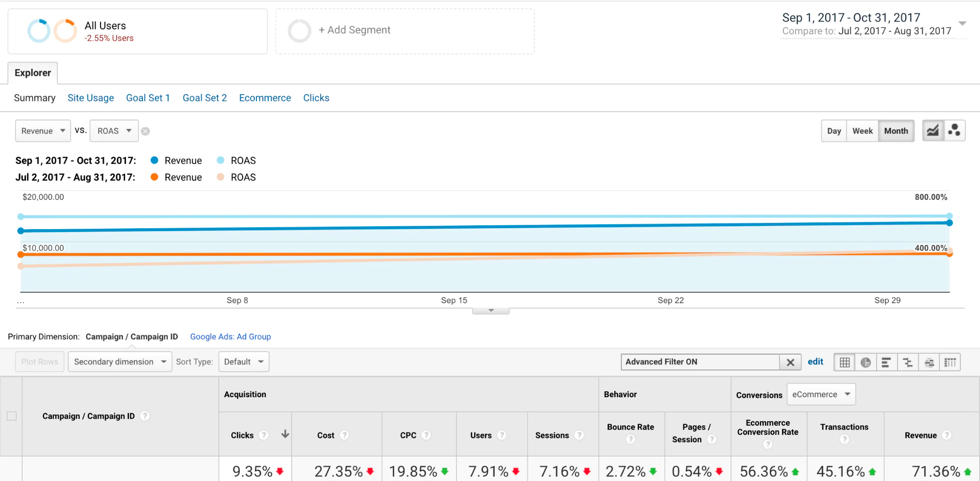
Task: Select the performance bar view icon
Action: 886,362
